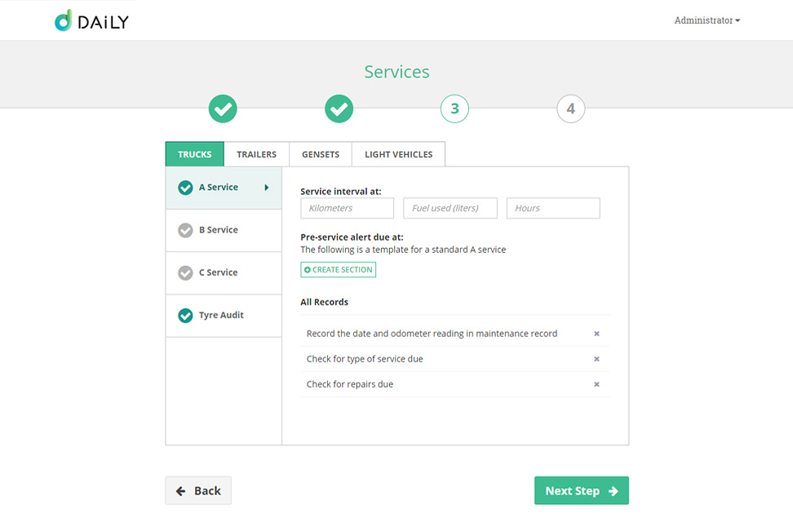Remove 'Check for repairs due' record
This screenshot has width=793, height=532.
596,384
